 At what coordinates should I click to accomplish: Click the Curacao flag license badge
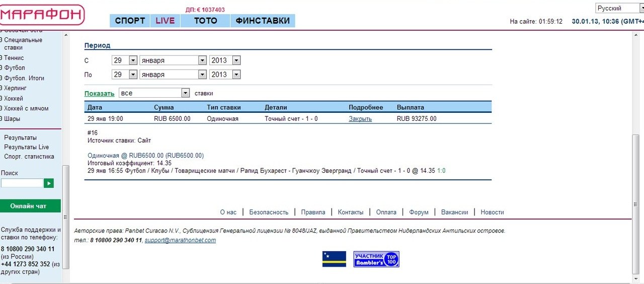pos(334,259)
